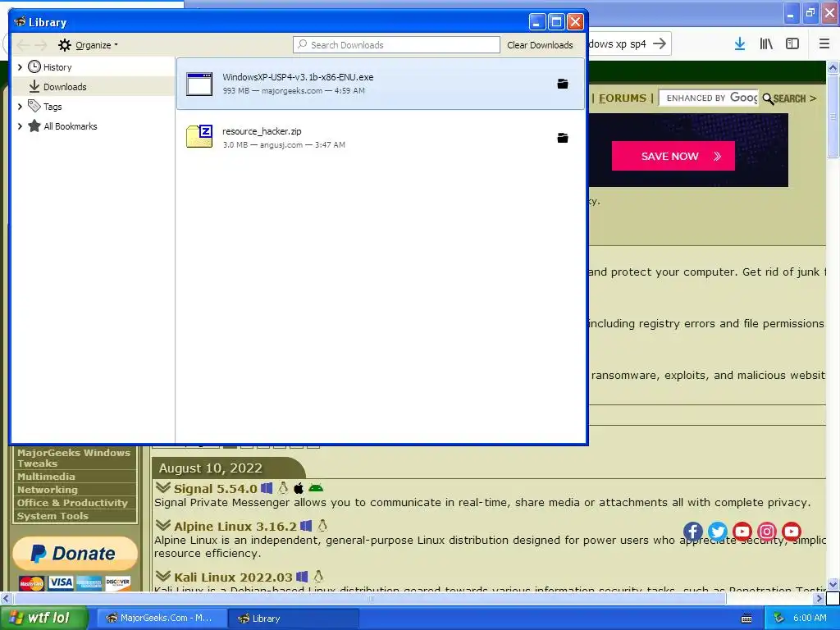
Task: Expand the History tree node
Action: pyautogui.click(x=20, y=67)
